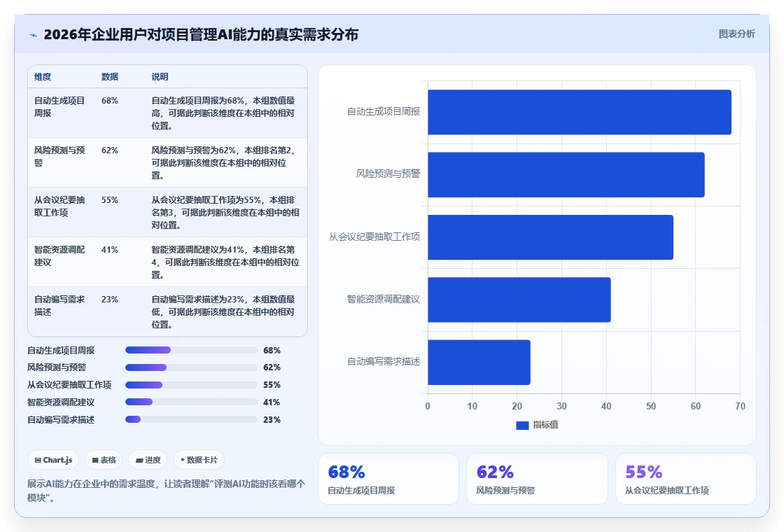784x532 pixels.
Task: Toggle the 指标值 legend swatch in the chart
Action: coord(522,425)
